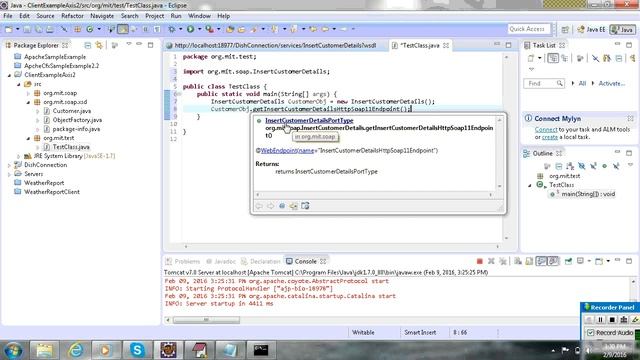Screen dimensions: 640x360
Task: Expand the org.mit.soap package
Action: coord(28,93)
